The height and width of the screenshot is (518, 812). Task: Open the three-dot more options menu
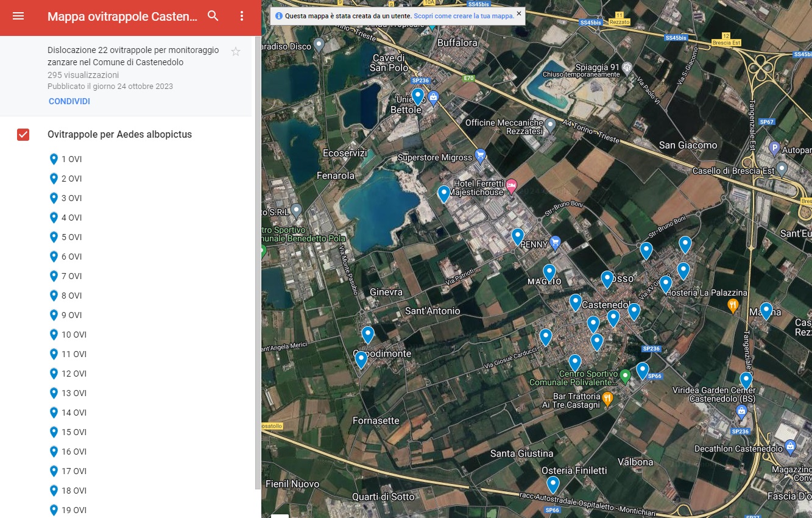[x=242, y=16]
